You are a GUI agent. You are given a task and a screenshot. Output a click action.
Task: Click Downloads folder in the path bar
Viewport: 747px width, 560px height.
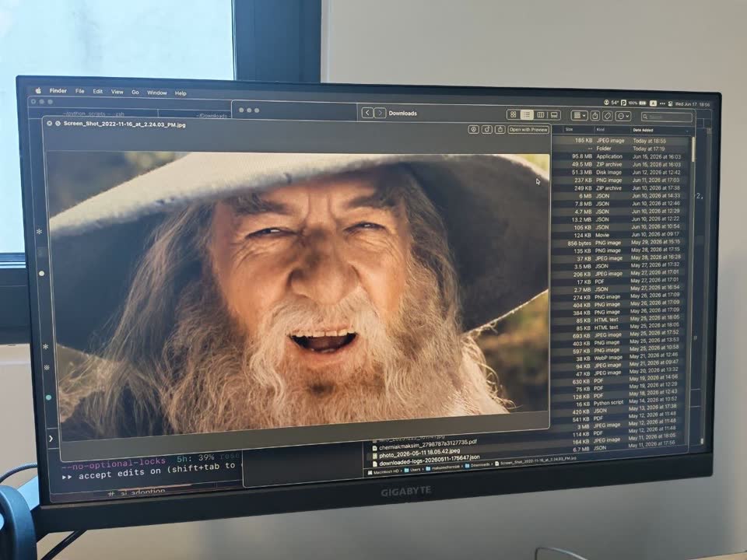477,465
